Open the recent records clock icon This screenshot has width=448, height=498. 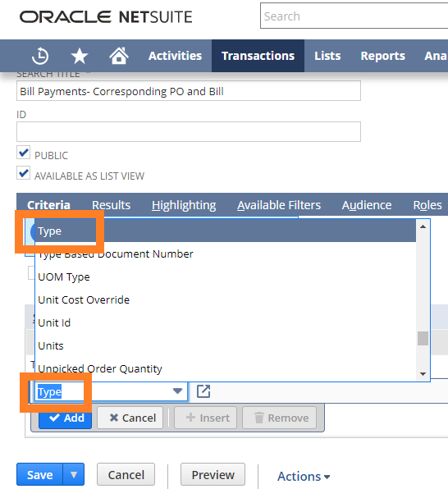40,57
